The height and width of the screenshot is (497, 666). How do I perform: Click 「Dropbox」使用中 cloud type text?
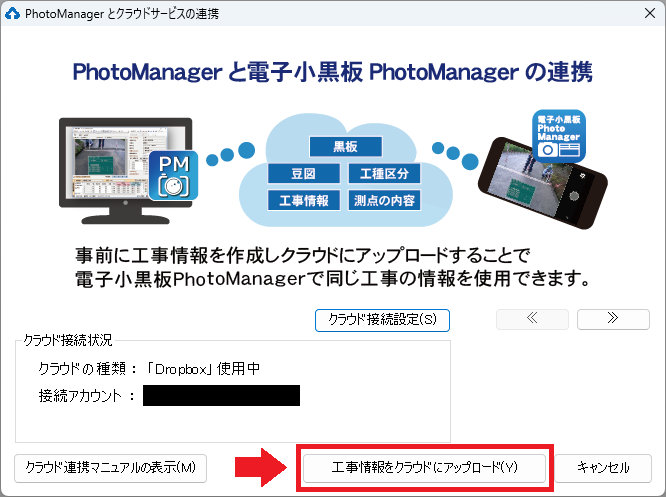click(203, 369)
